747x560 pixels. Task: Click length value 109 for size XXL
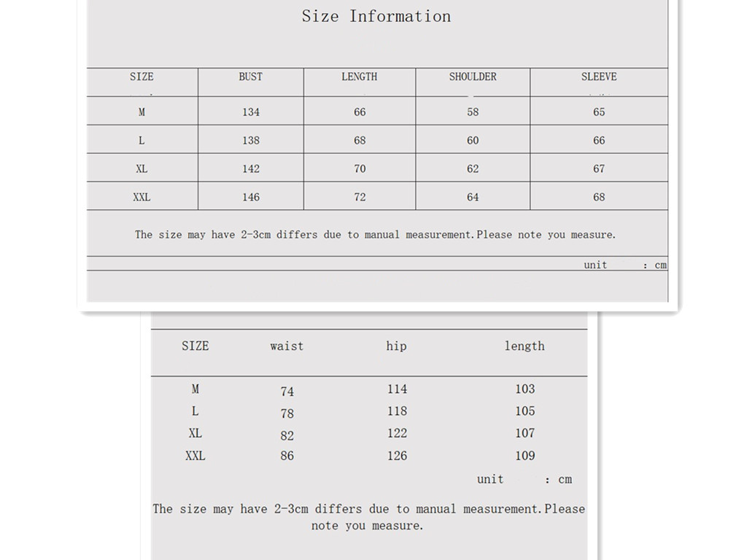click(525, 456)
